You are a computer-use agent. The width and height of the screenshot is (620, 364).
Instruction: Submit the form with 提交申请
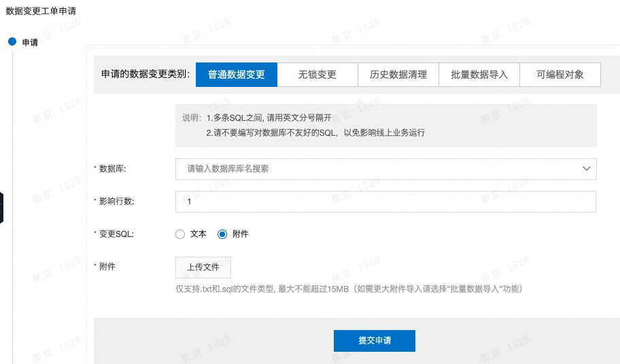coord(375,341)
